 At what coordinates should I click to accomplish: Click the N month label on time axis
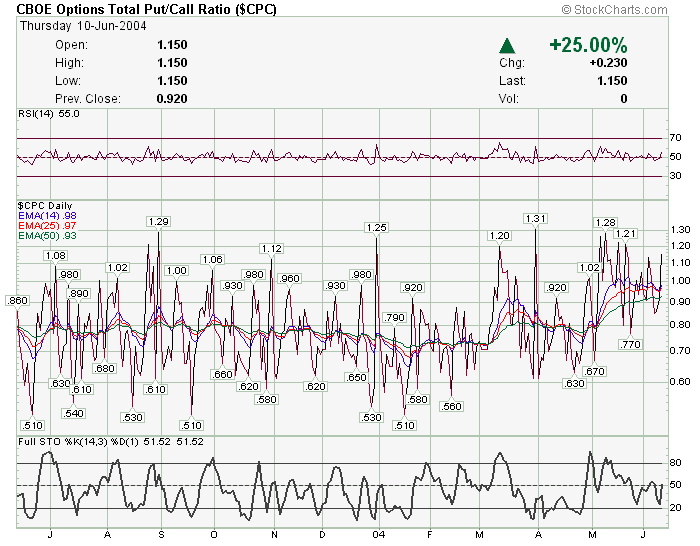(x=274, y=534)
